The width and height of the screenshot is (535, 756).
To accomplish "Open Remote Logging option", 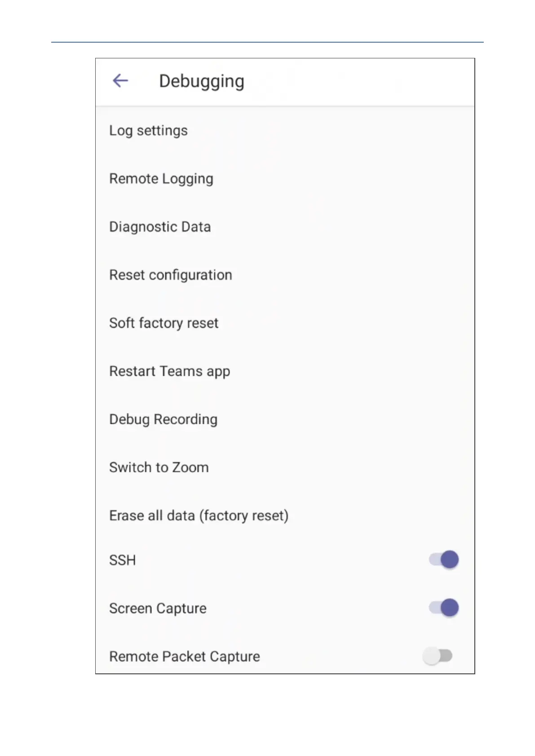I will point(161,179).
